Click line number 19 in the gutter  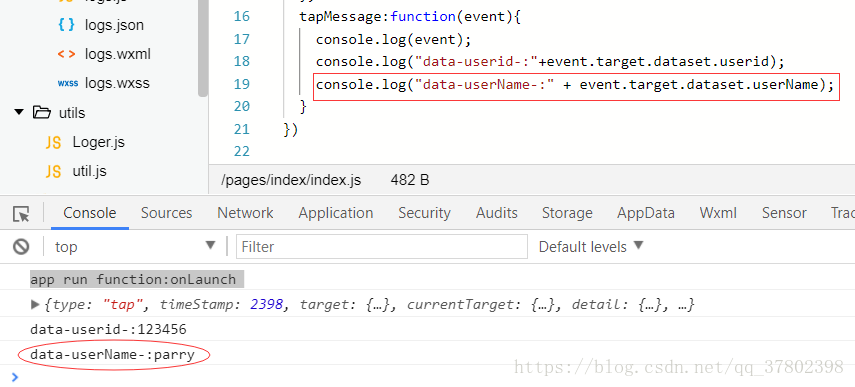click(242, 84)
